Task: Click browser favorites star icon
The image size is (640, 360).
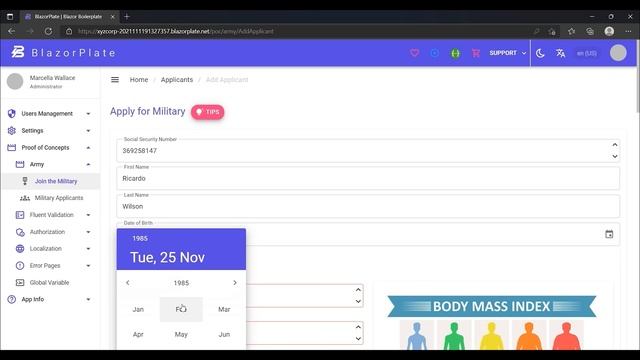Action: point(571,31)
